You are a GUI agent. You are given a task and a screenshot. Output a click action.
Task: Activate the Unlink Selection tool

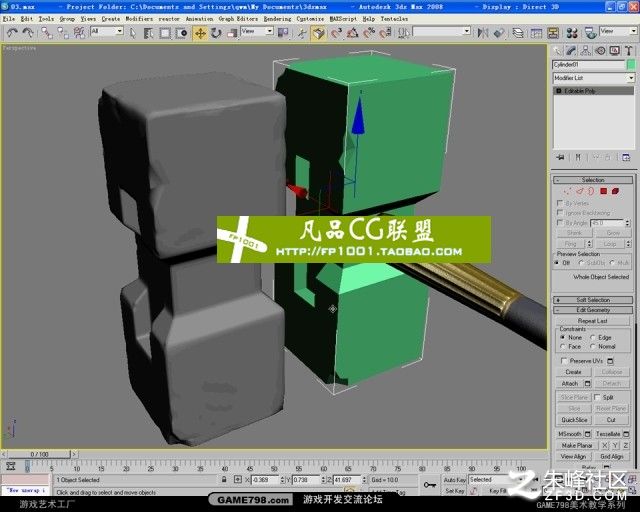click(x=63, y=33)
